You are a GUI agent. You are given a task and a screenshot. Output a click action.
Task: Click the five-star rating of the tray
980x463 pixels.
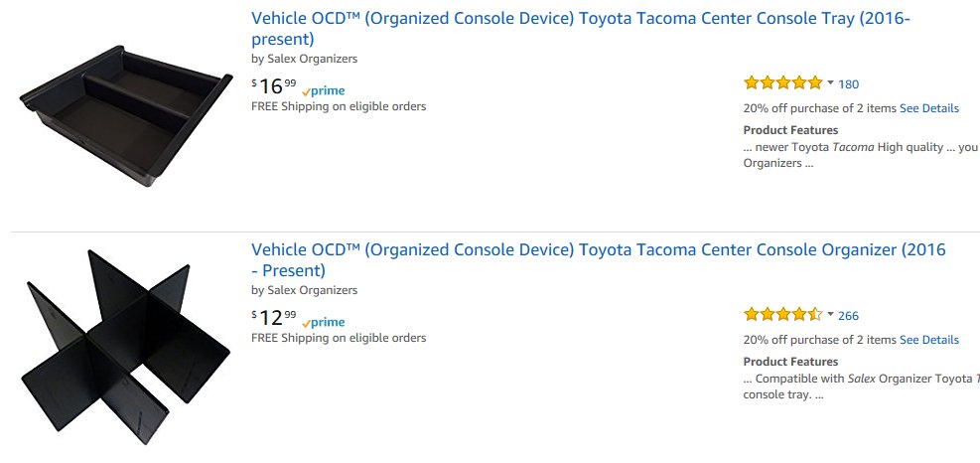tap(783, 82)
